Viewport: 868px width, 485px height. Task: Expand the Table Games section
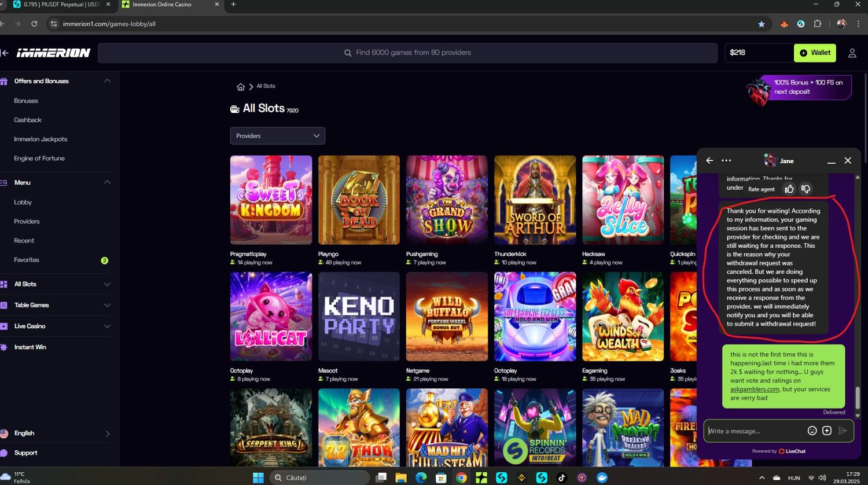click(x=107, y=305)
